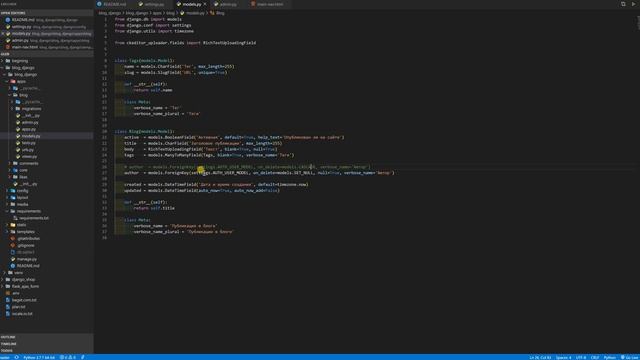Change file encoding UTF-8 in status bar
The height and width of the screenshot is (360, 640).
[x=581, y=357]
